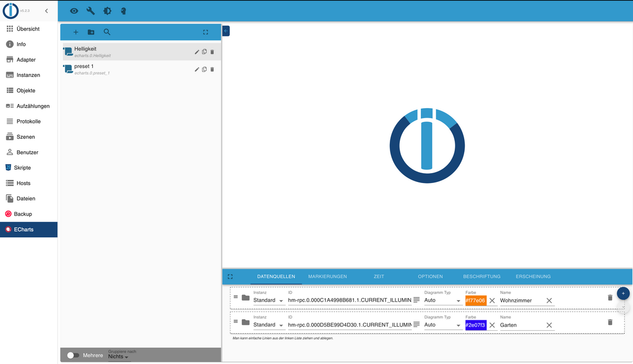Open the Instanz dropdown for the Wohnzimmer line

click(x=269, y=300)
